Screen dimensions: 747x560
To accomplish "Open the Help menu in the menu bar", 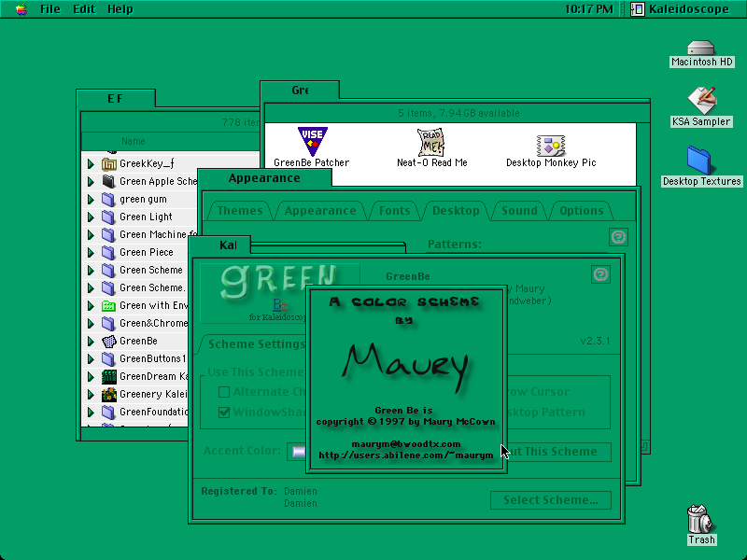I will pos(120,9).
